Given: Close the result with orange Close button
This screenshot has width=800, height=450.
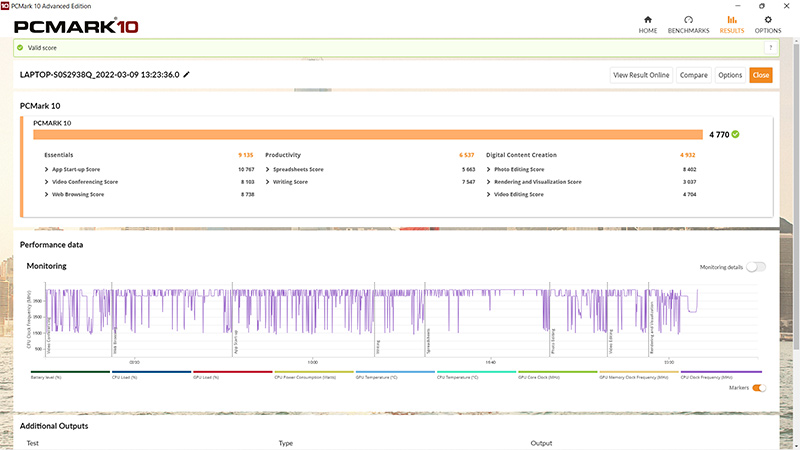Looking at the screenshot, I should 760,75.
